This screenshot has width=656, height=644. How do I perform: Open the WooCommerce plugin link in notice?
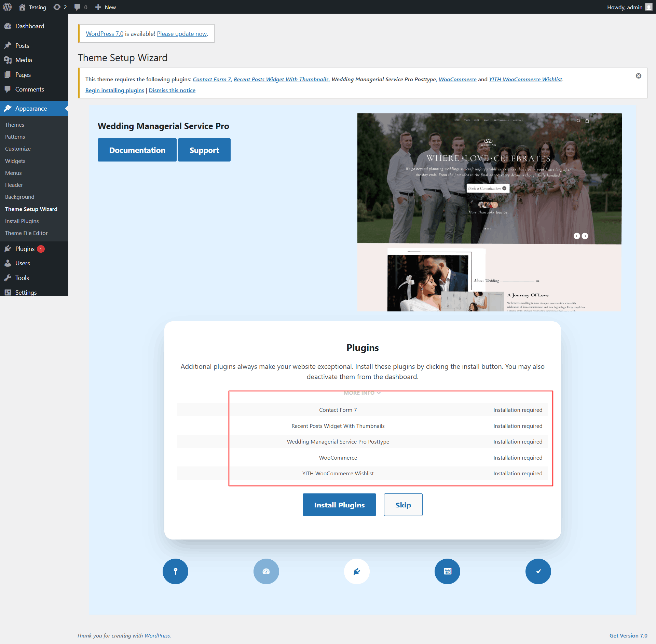pos(457,79)
